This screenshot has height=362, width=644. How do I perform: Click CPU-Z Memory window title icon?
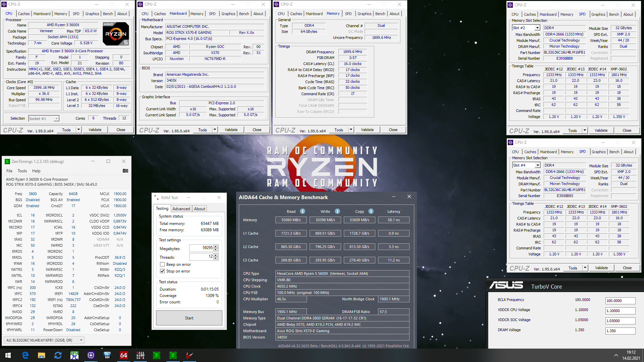(277, 4)
